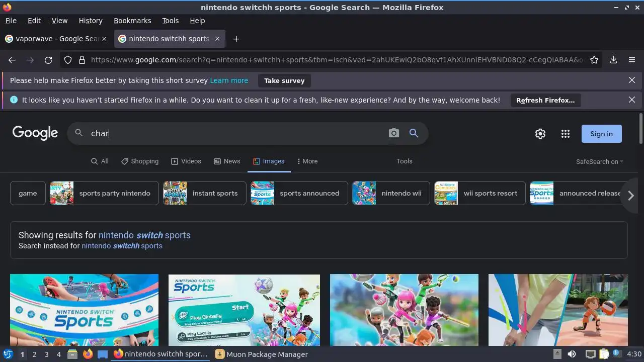Switch to the Videos results tab
The height and width of the screenshot is (362, 644).
pyautogui.click(x=186, y=161)
